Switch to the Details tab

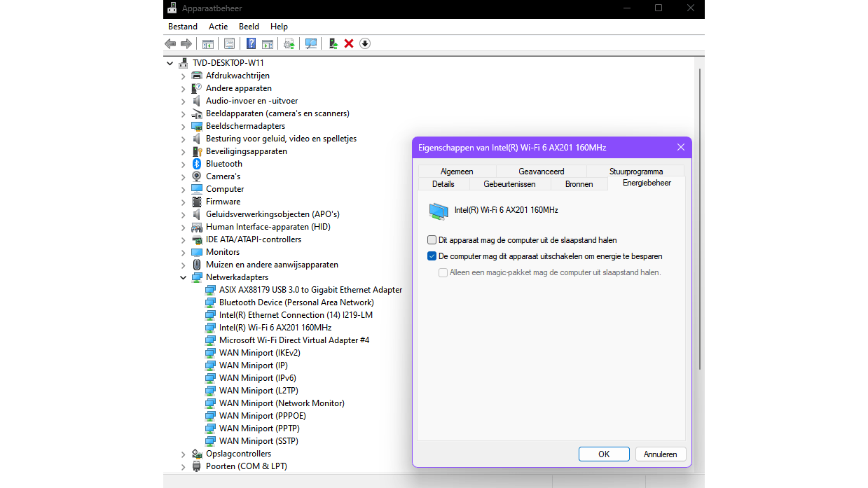(443, 184)
